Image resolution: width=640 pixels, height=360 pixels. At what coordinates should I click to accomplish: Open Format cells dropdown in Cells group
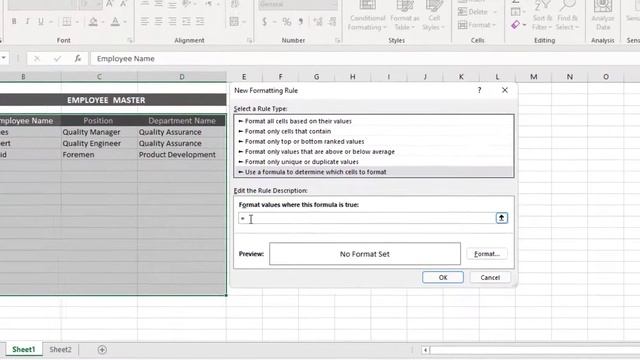(x=477, y=25)
